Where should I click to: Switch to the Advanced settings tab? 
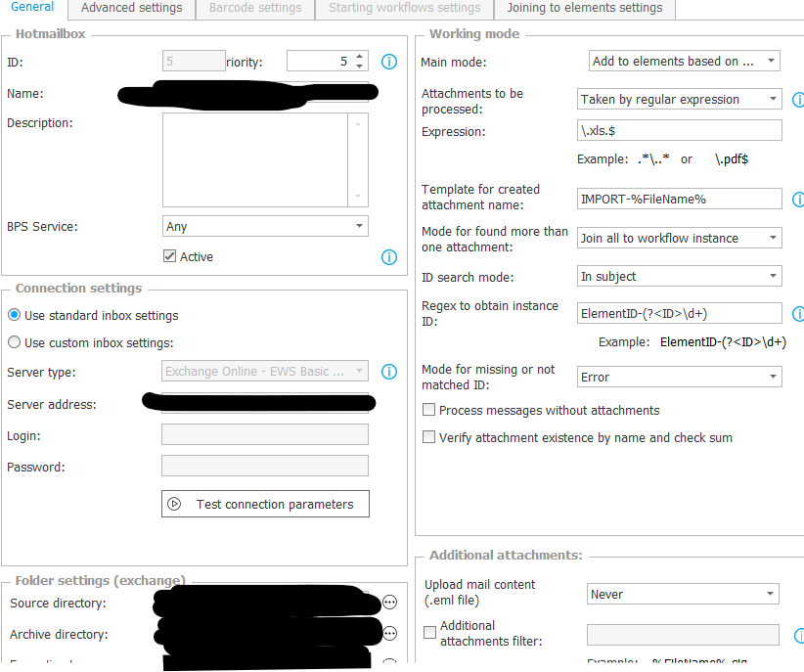tap(131, 9)
